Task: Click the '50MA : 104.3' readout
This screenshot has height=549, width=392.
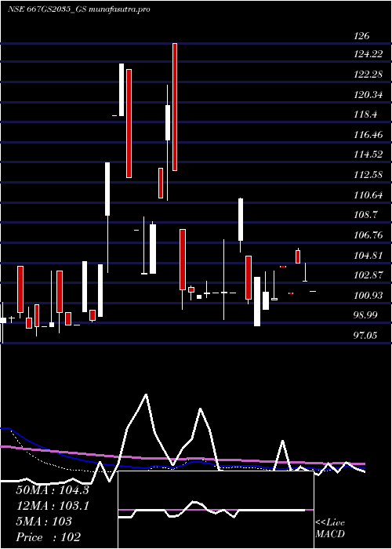Action: click(x=53, y=490)
